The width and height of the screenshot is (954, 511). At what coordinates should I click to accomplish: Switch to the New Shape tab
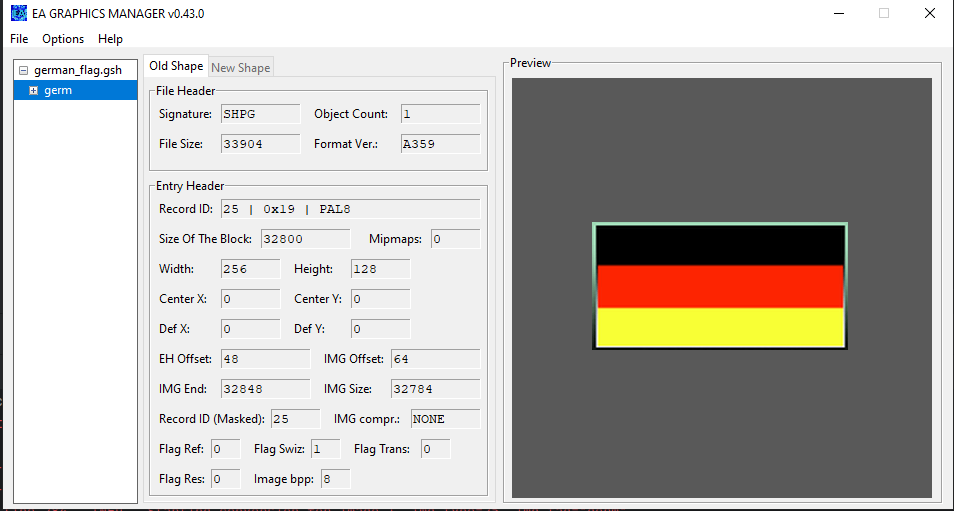[240, 68]
